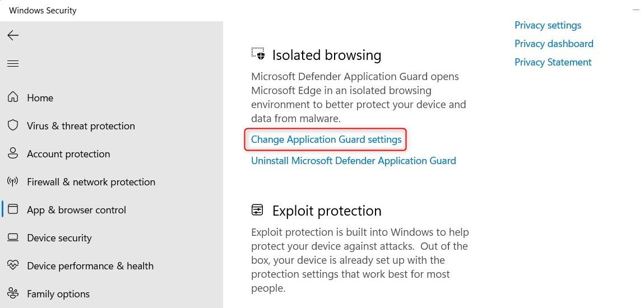Open the Privacy Statement link
The width and height of the screenshot is (644, 308).
553,62
